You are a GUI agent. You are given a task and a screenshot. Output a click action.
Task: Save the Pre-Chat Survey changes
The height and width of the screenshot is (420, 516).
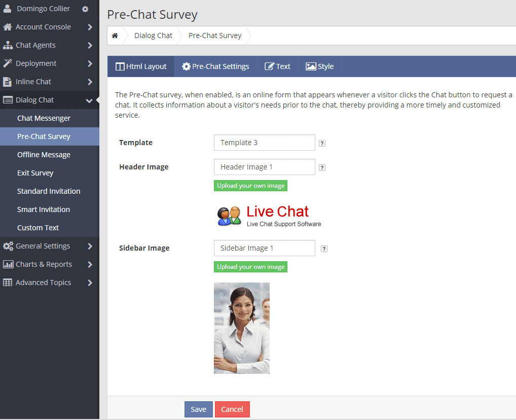point(198,409)
